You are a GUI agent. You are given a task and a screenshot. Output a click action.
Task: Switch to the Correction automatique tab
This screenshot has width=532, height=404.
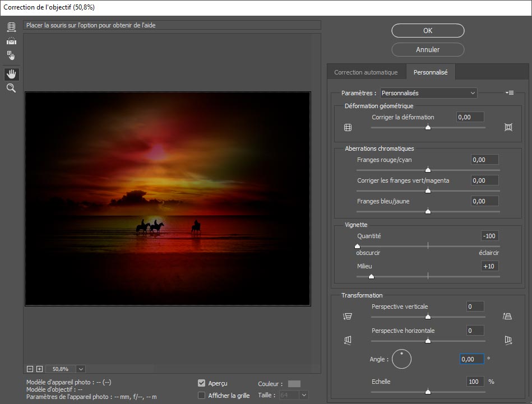point(366,72)
